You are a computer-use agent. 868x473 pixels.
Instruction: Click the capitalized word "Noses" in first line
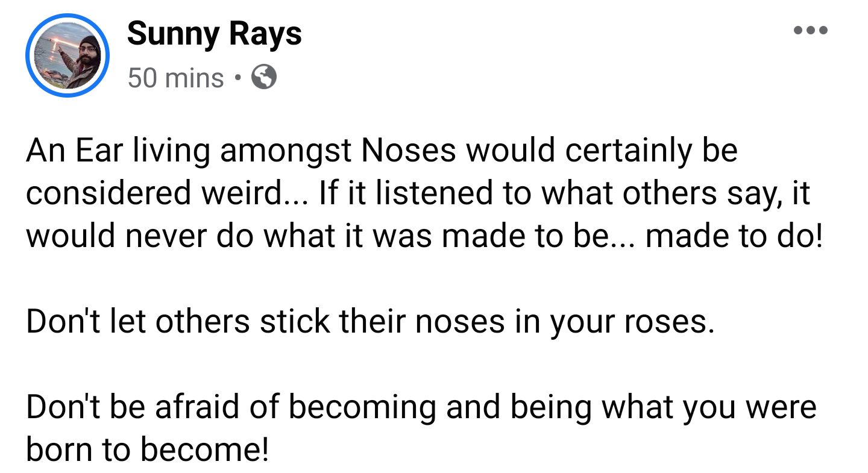click(x=408, y=151)
